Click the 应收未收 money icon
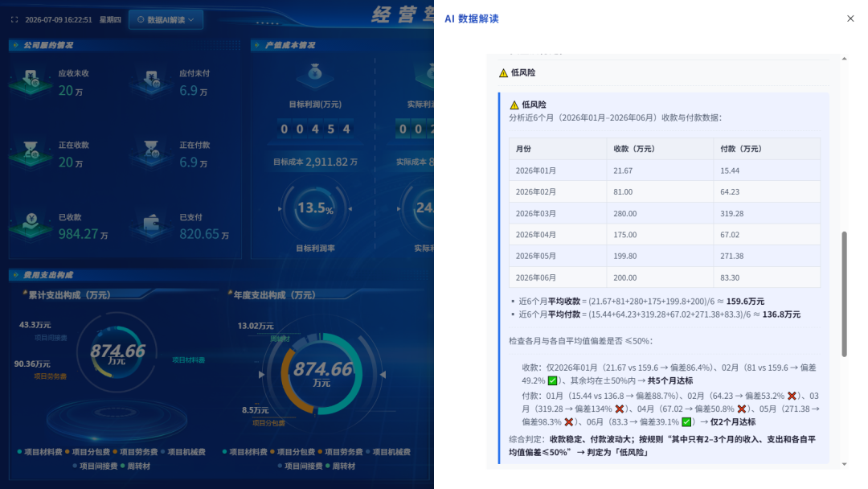The height and width of the screenshot is (489, 868). click(x=31, y=82)
